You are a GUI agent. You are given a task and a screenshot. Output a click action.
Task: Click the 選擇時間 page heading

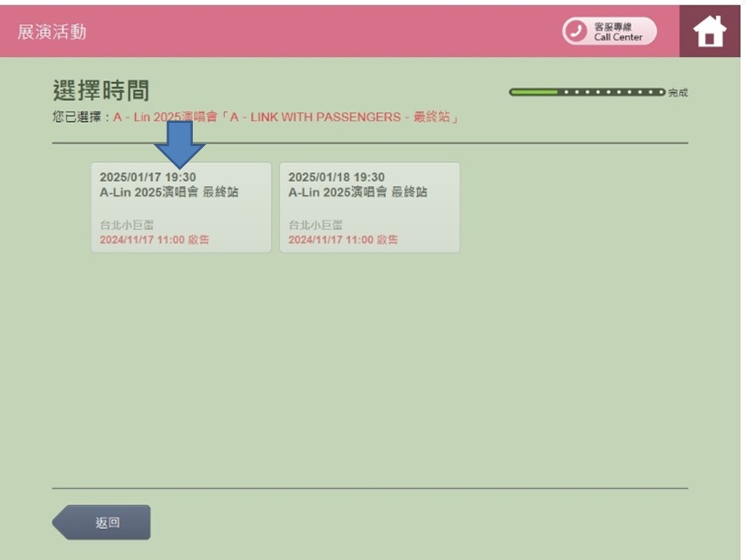[x=101, y=90]
